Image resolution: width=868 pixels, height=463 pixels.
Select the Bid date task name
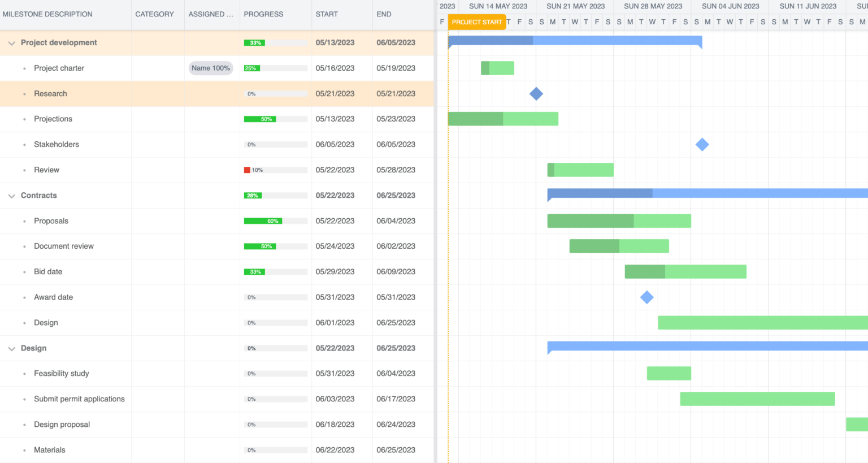[48, 271]
